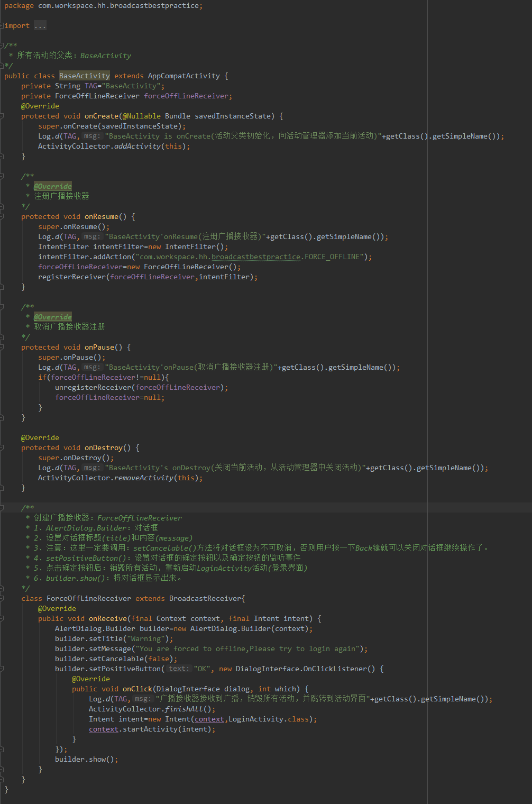532x804 pixels.
Task: Collapse the onResume method using its fold marker
Action: pos(2,216)
